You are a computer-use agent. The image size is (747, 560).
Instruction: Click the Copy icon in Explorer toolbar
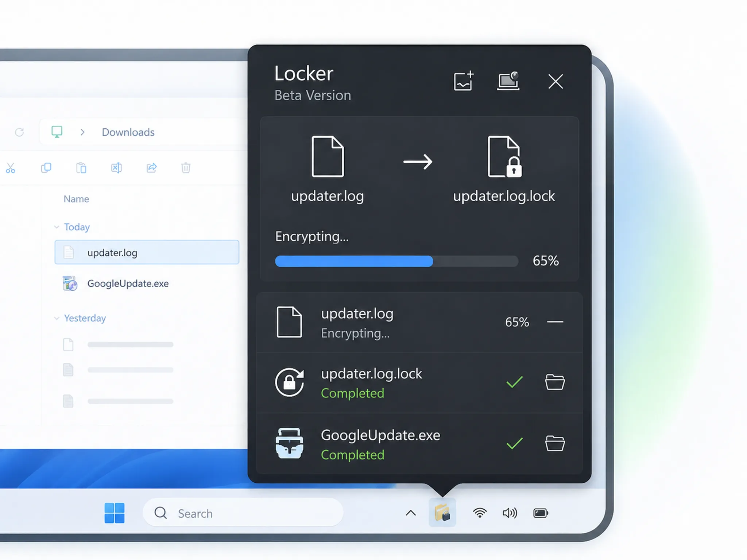click(x=46, y=168)
